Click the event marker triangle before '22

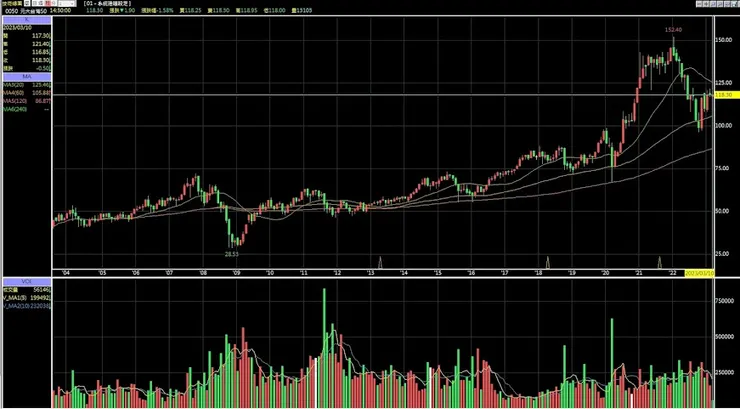pyautogui.click(x=660, y=263)
